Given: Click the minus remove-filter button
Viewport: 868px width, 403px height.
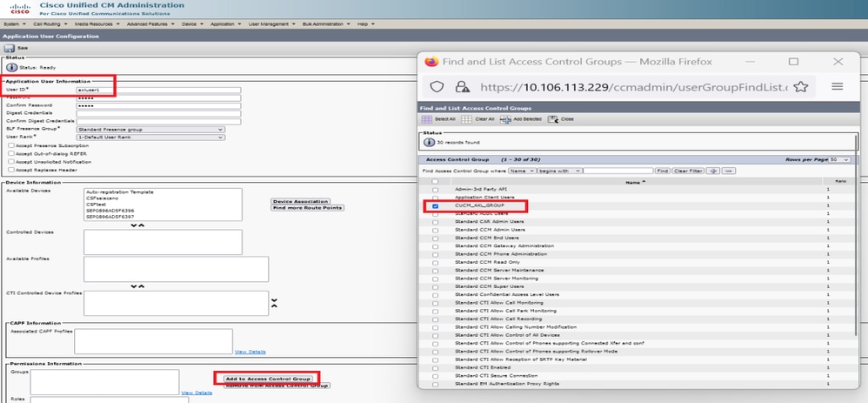Looking at the screenshot, I should pos(729,171).
